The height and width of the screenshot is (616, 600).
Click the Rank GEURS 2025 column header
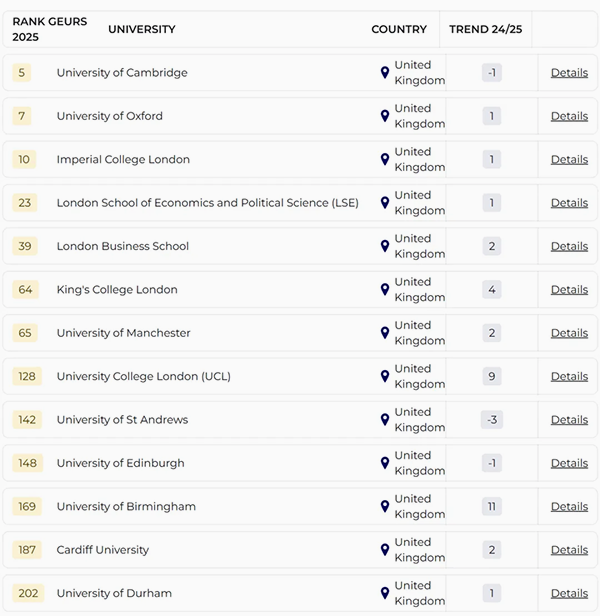tap(49, 29)
